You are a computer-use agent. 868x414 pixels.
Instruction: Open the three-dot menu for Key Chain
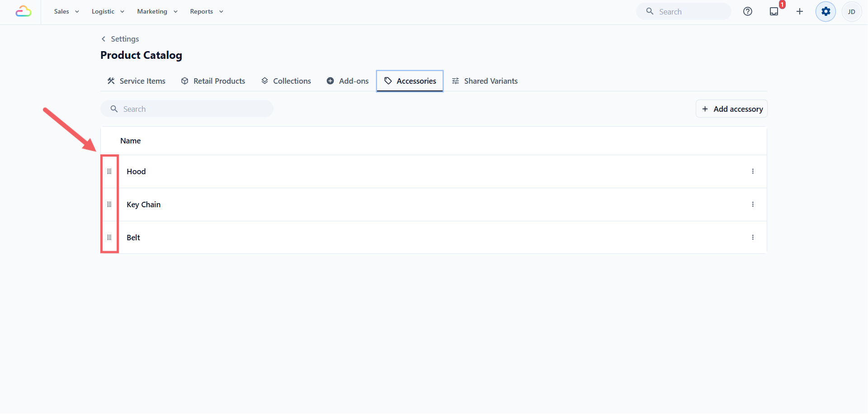click(753, 205)
